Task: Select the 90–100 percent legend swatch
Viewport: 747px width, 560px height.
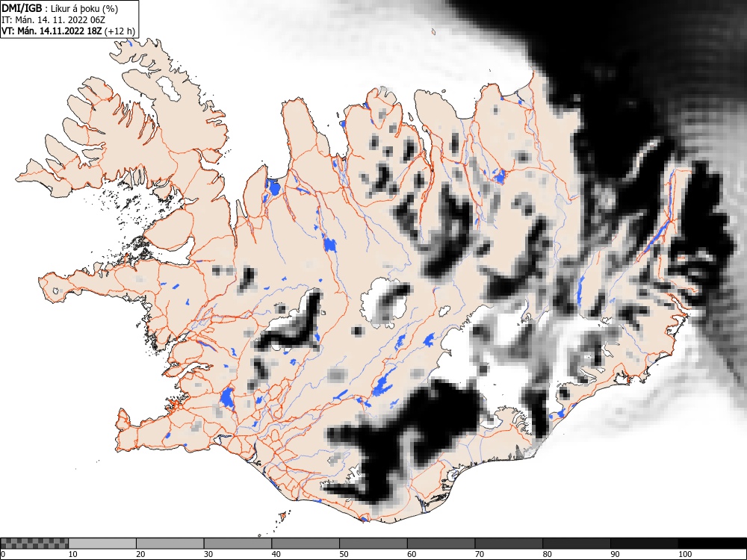Action: pyautogui.click(x=644, y=544)
